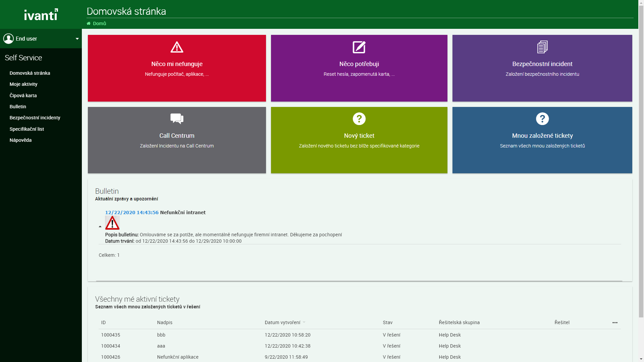
Task: Click the home icon in breadcrumb
Action: (x=89, y=23)
